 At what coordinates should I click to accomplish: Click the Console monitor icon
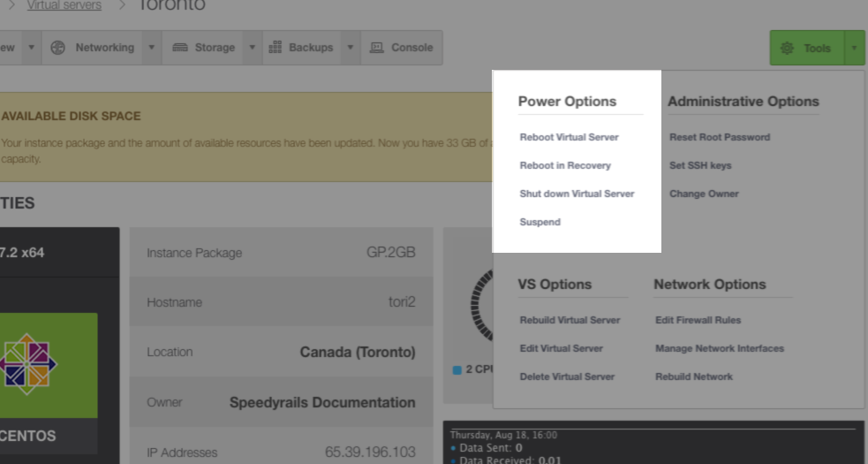[x=377, y=48]
